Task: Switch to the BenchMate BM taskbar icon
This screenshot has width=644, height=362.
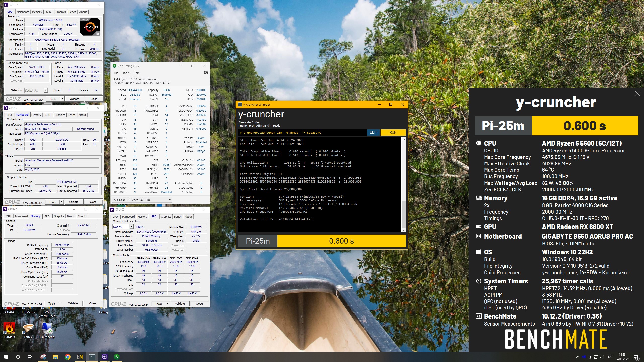Action: pyautogui.click(x=80, y=357)
